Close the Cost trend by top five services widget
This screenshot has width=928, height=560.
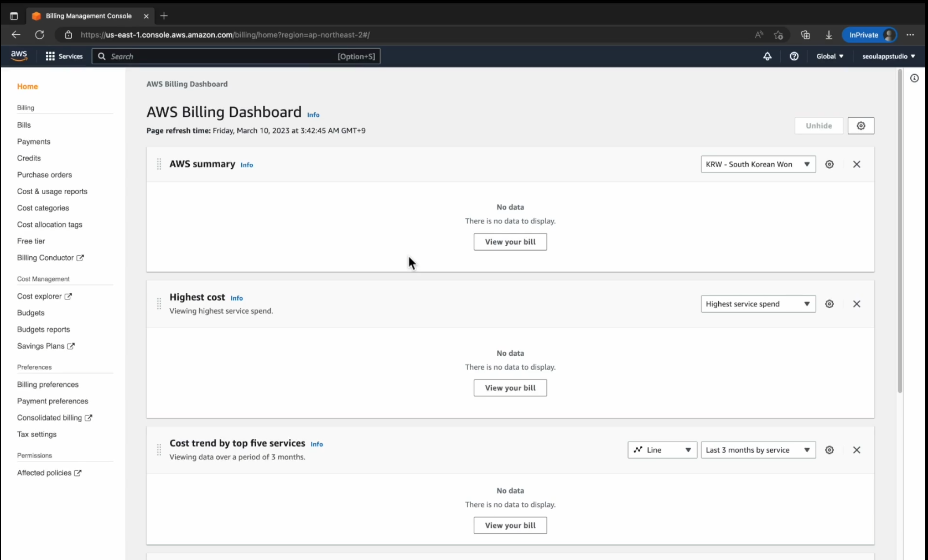(x=857, y=450)
